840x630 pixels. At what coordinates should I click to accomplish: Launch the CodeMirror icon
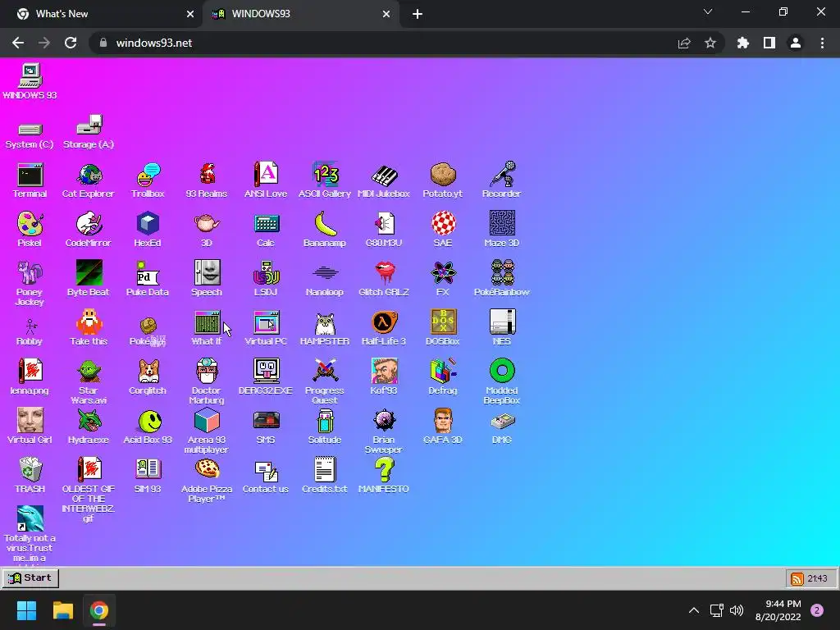89,224
